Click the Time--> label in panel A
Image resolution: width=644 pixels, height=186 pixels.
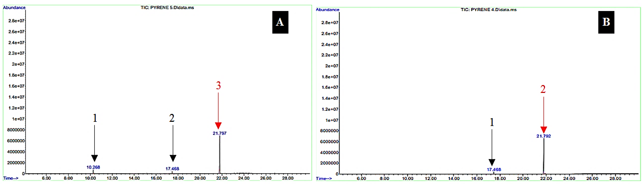click(x=11, y=178)
